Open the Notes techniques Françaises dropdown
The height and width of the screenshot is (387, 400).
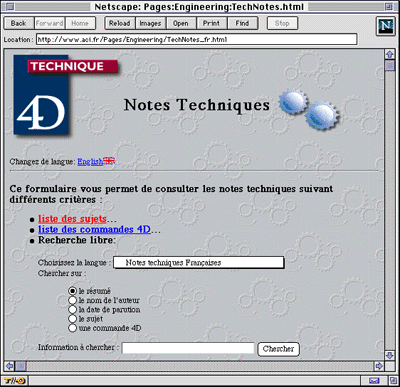pyautogui.click(x=199, y=263)
